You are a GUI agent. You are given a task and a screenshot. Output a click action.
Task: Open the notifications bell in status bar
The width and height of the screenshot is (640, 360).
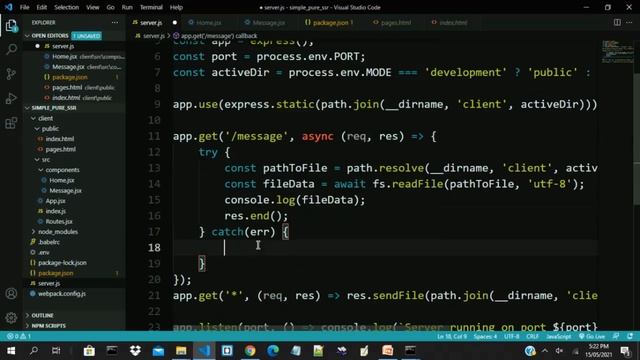[x=630, y=336]
